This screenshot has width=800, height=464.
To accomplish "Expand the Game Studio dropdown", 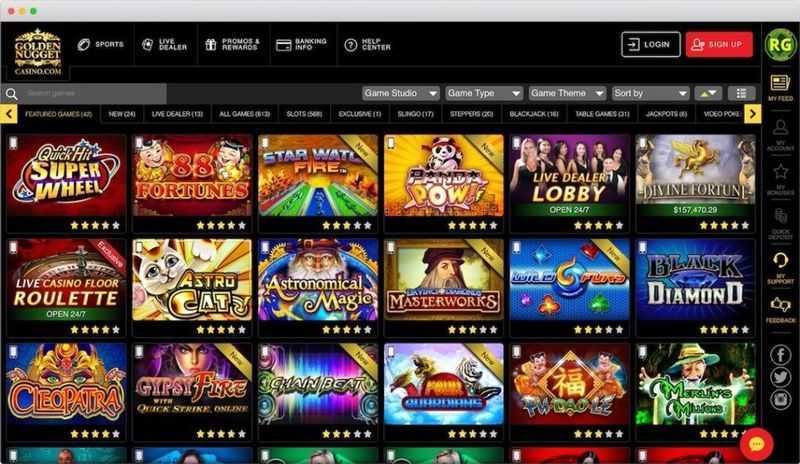I will coord(401,93).
